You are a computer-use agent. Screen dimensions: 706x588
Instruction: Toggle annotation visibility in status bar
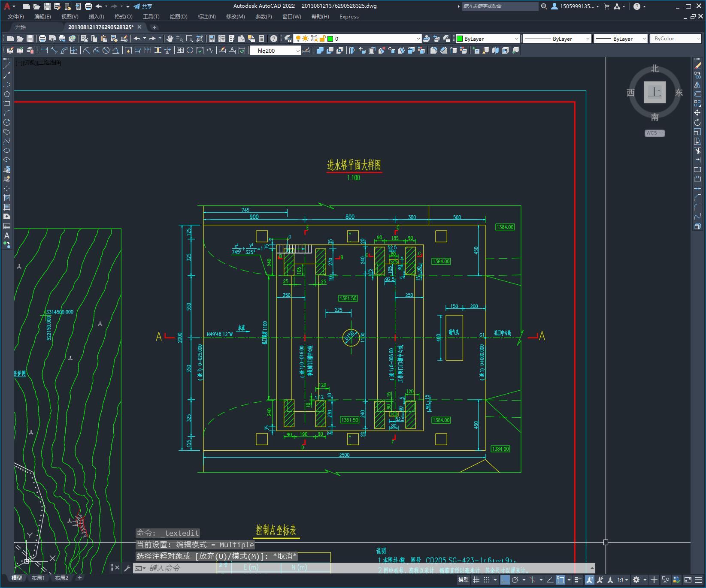590,580
